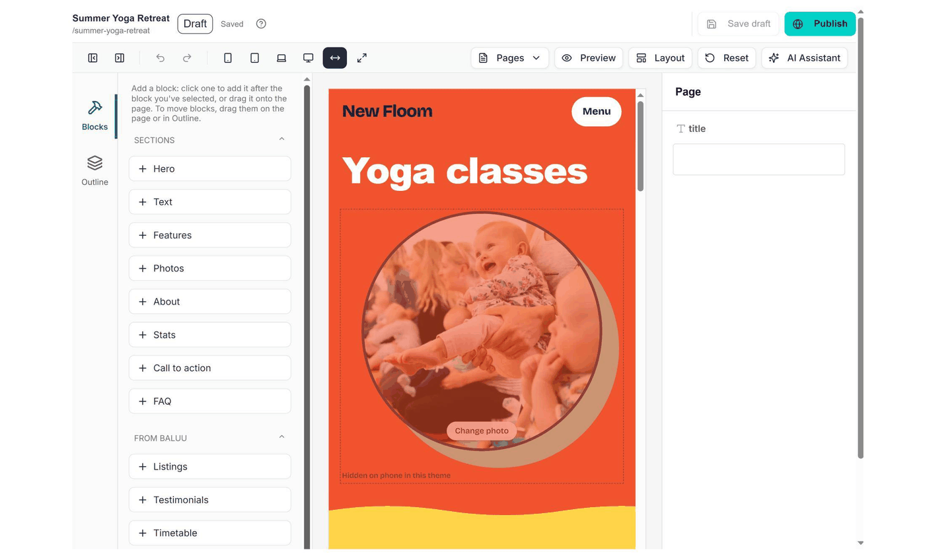
Task: Add an About block
Action: click(210, 302)
